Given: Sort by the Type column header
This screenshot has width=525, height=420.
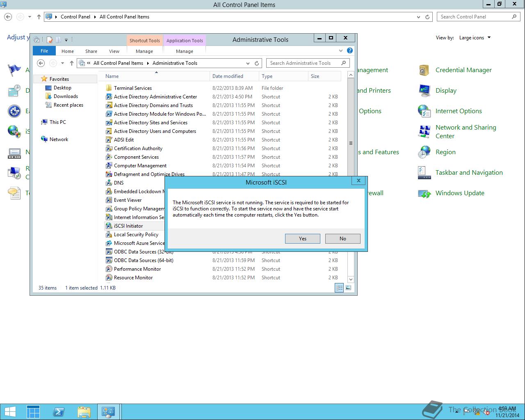Looking at the screenshot, I should (x=283, y=76).
